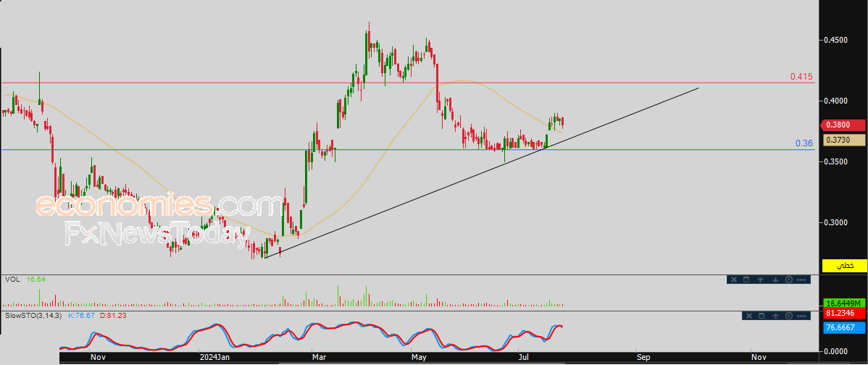Open more options for SlowSTO pane
Screen dimensions: 868x365
(801, 316)
